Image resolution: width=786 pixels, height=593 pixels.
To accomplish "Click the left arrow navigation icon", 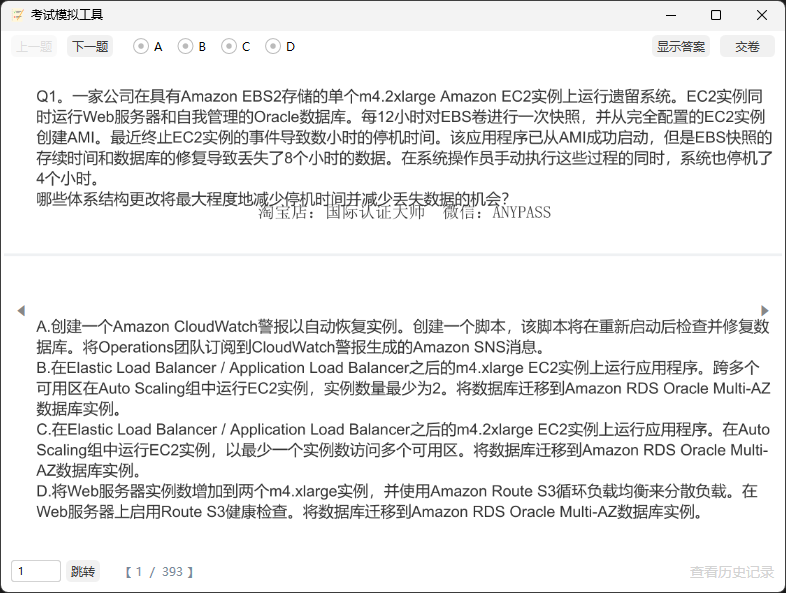I will click(x=21, y=310).
